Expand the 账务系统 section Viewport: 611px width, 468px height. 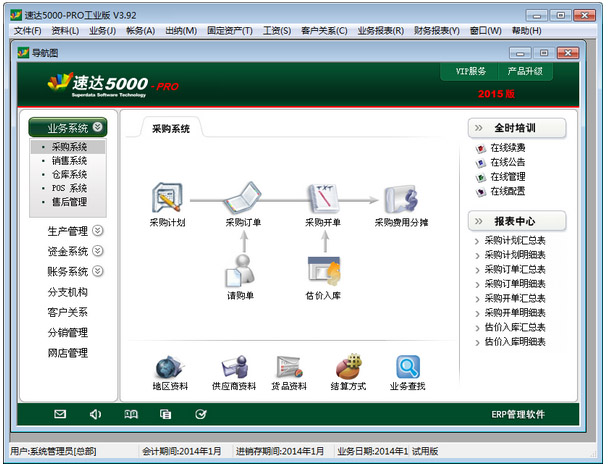(97, 270)
